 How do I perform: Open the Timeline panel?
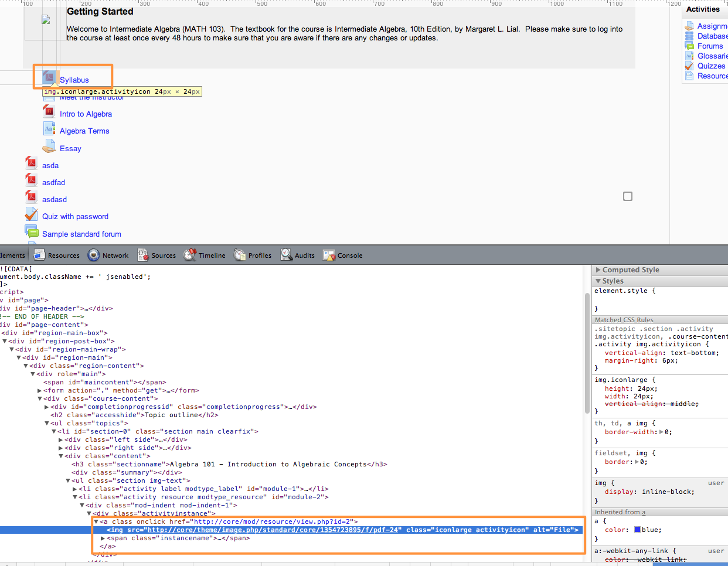pos(205,255)
